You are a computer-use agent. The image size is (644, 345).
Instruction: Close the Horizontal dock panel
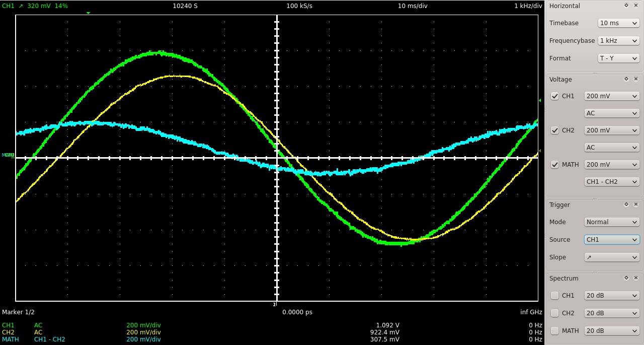(636, 6)
